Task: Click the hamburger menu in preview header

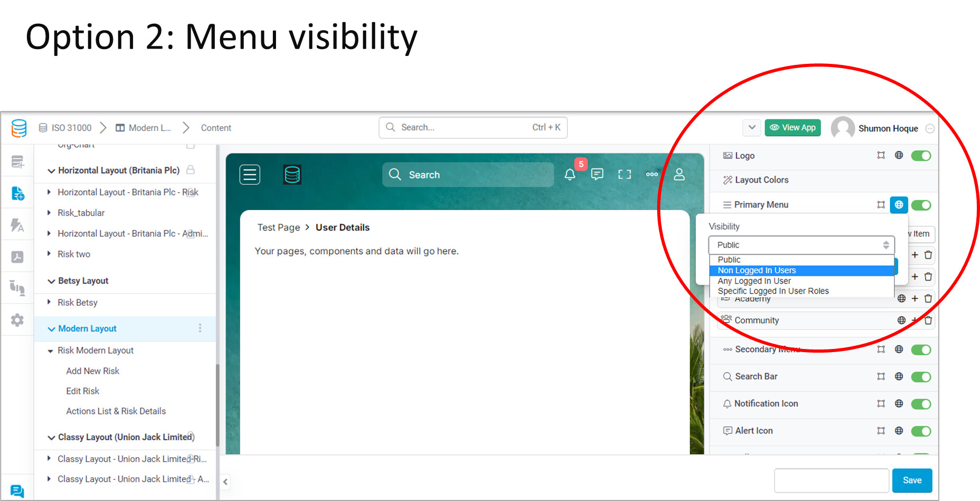Action: [250, 175]
